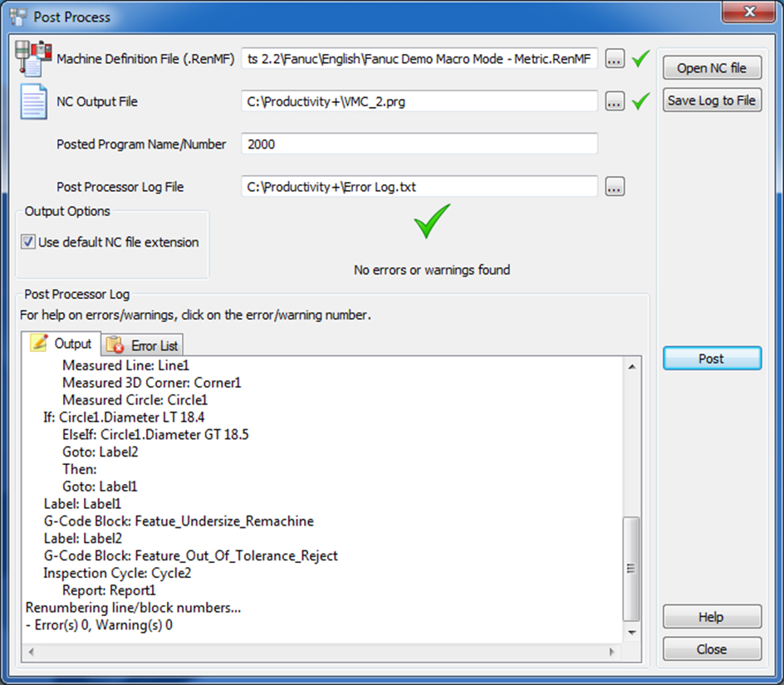Viewport: 784px width, 685px height.
Task: Click the Machine Definition File icon
Action: click(34, 58)
